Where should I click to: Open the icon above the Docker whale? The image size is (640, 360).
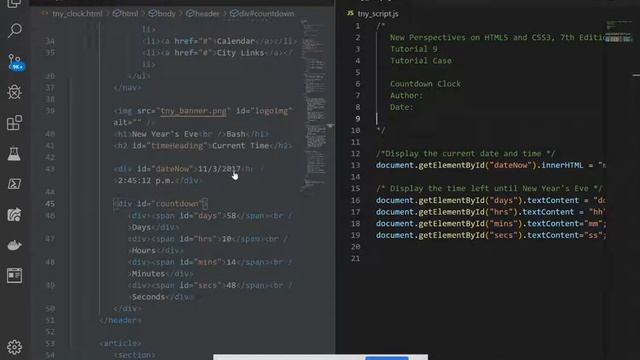[14, 215]
